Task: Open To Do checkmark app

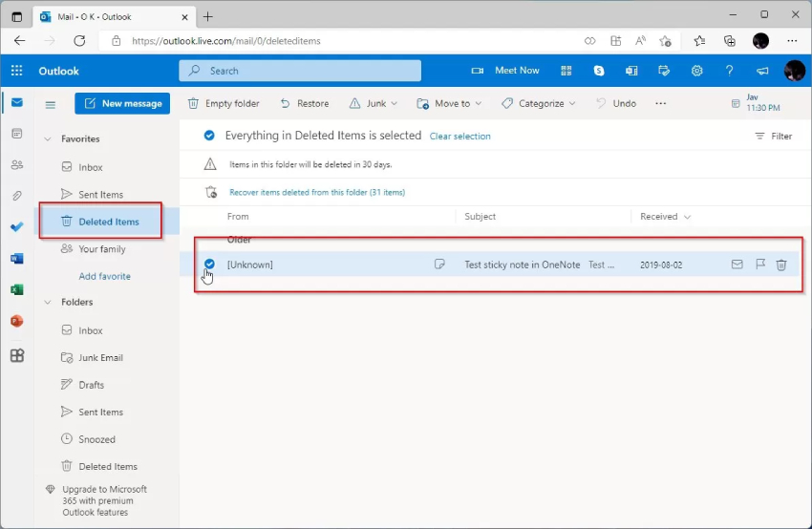Action: [x=16, y=226]
